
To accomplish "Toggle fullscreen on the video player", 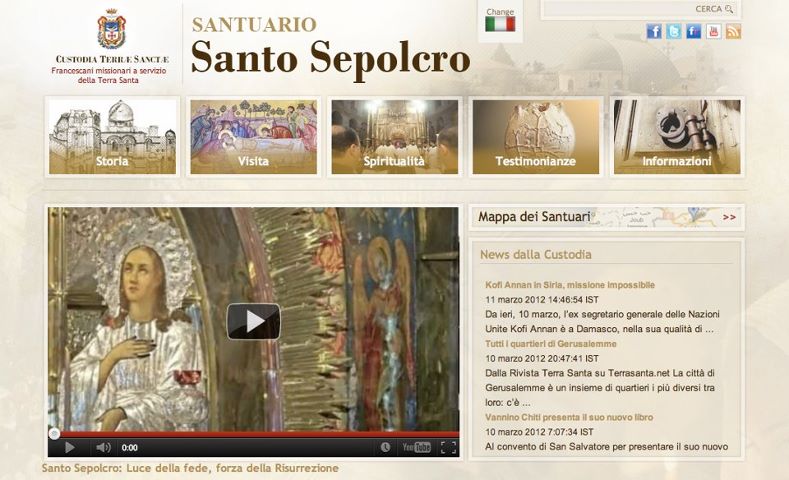I will point(448,447).
